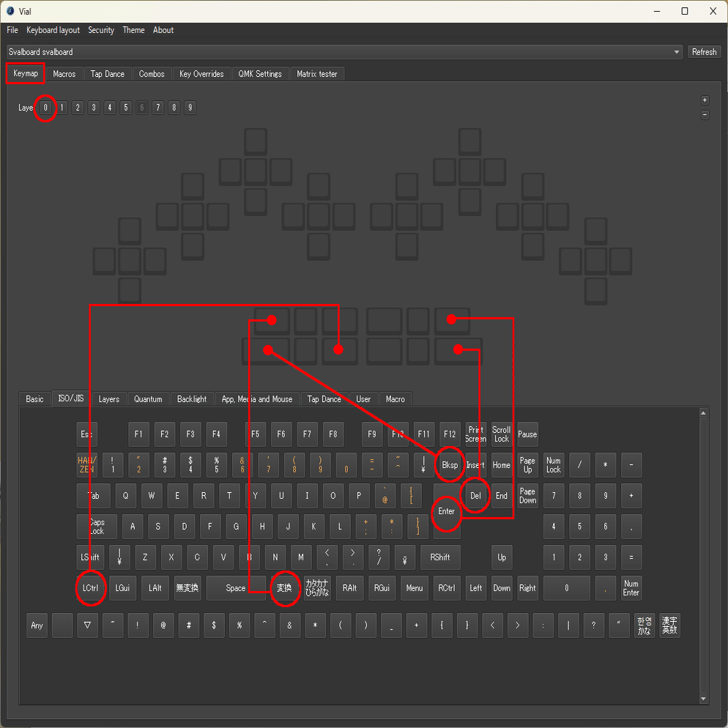Click keycode panel scrollbar down arrow
Screen dimensions: 728x728
(703, 699)
